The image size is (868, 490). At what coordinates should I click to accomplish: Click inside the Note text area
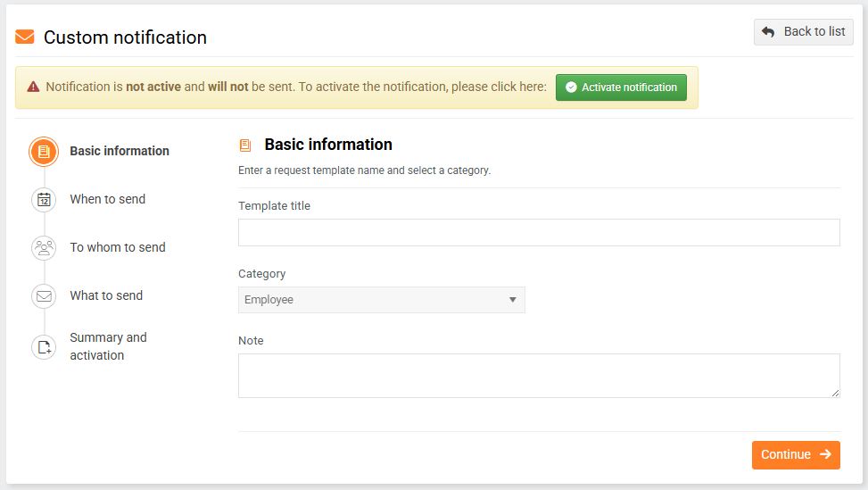point(539,376)
